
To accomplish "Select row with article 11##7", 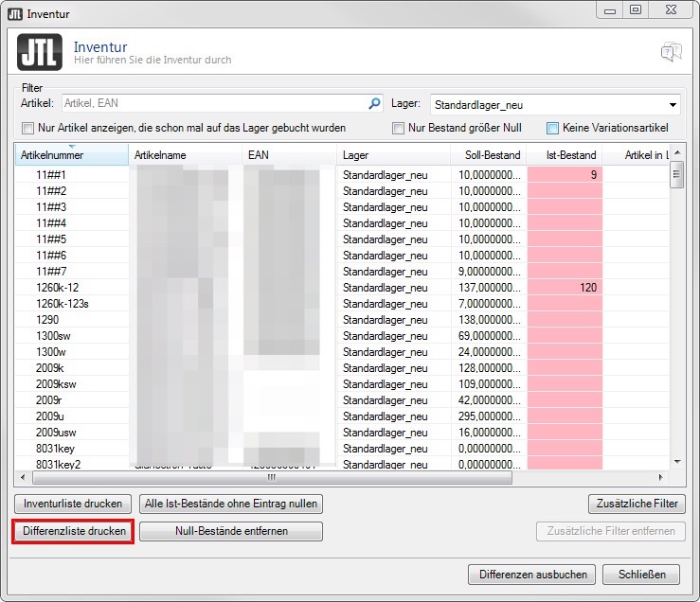I will point(342,272).
